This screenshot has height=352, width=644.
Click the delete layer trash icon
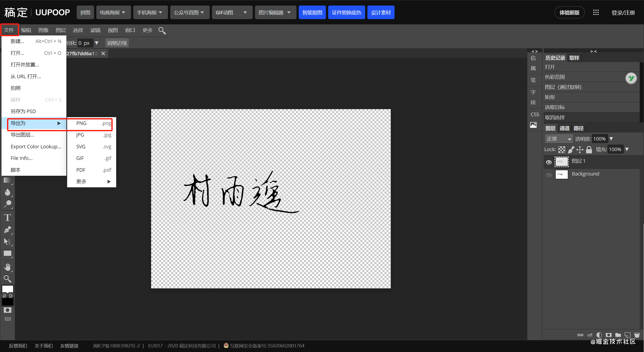(x=637, y=335)
